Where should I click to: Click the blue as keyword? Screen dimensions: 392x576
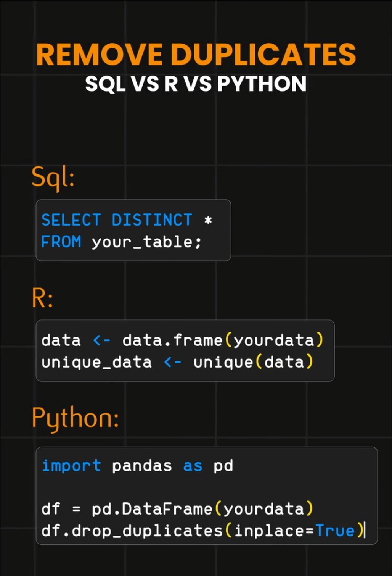coord(193,466)
